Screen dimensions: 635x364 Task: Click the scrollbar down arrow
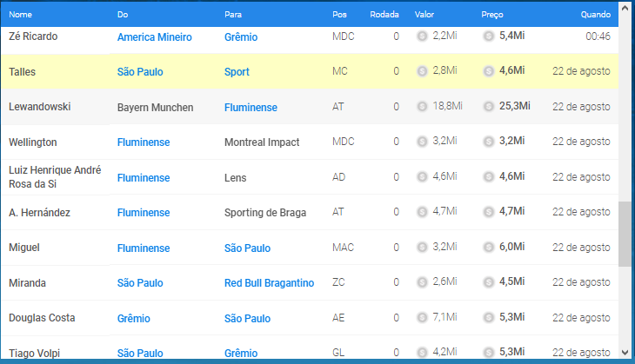coord(625,353)
